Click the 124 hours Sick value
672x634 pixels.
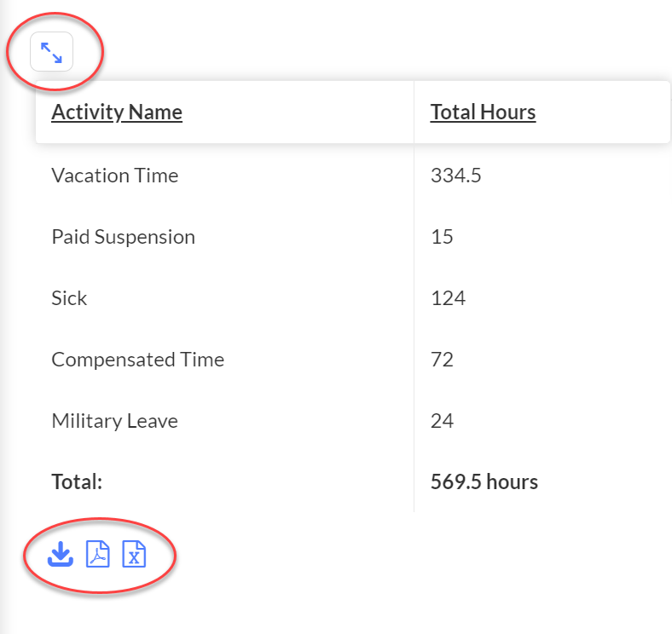448,298
